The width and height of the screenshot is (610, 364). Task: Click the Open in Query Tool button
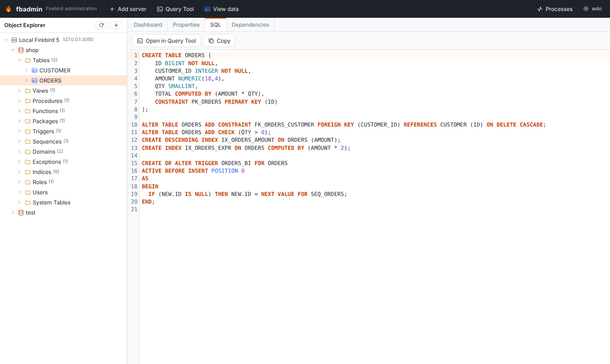(x=166, y=41)
